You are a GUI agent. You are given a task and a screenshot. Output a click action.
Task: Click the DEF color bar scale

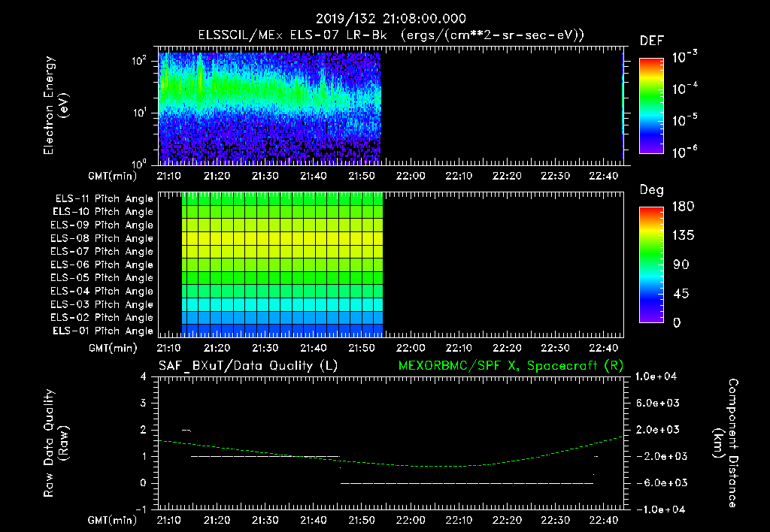click(651, 106)
